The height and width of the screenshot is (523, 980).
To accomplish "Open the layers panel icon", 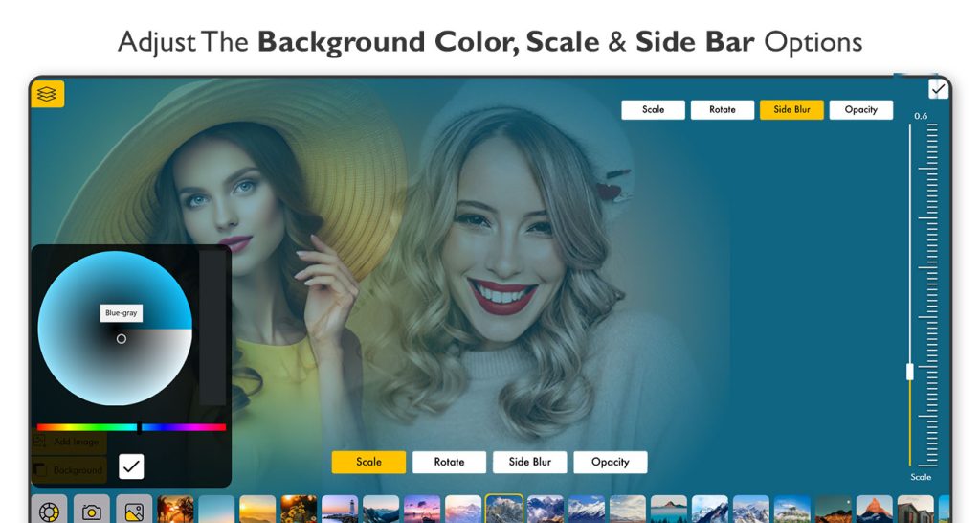I will pos(48,94).
